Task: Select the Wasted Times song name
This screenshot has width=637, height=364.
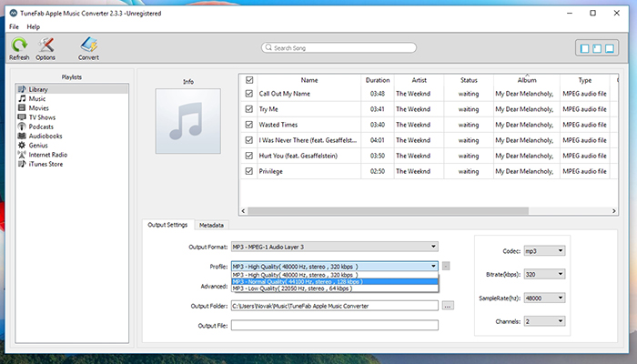Action: coord(278,125)
